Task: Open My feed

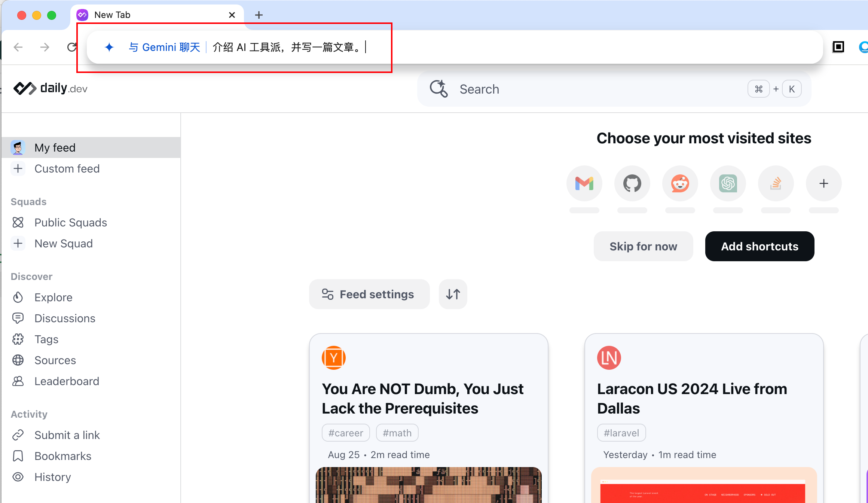Action: coord(91,147)
